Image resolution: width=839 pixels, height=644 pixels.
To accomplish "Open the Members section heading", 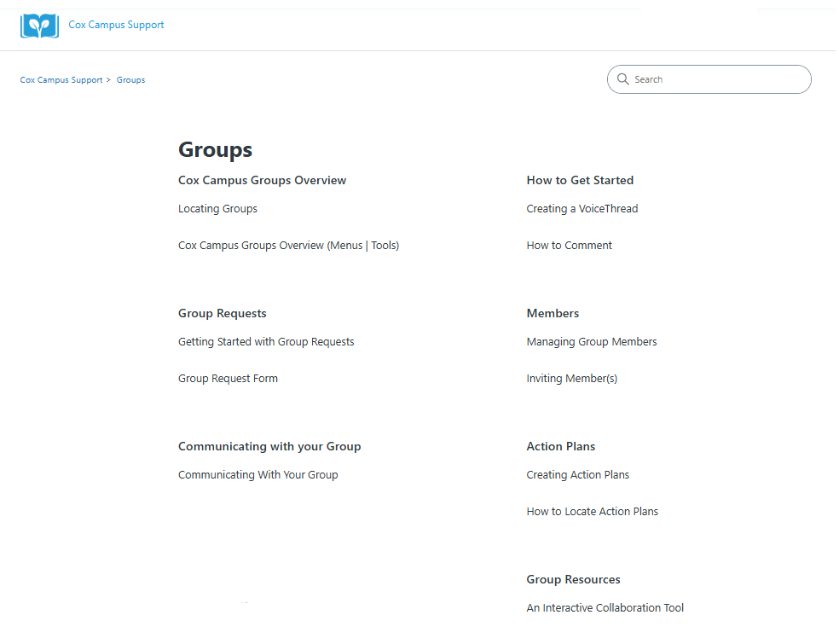I will tap(553, 313).
